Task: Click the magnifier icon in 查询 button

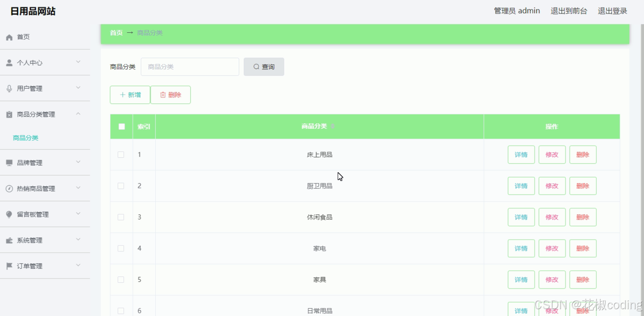Action: tap(256, 67)
